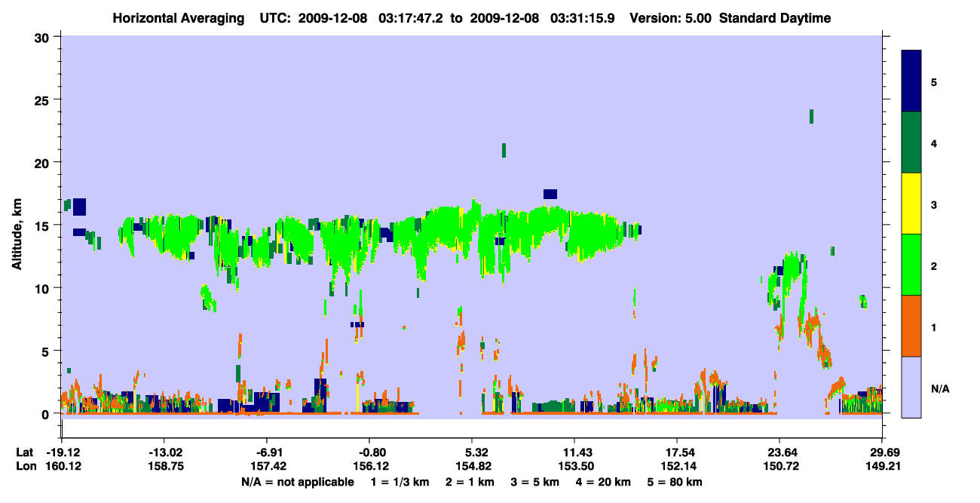Viewport: 980px width, 503px height.
Task: Click the latitude value 11.43
Action: 574,452
